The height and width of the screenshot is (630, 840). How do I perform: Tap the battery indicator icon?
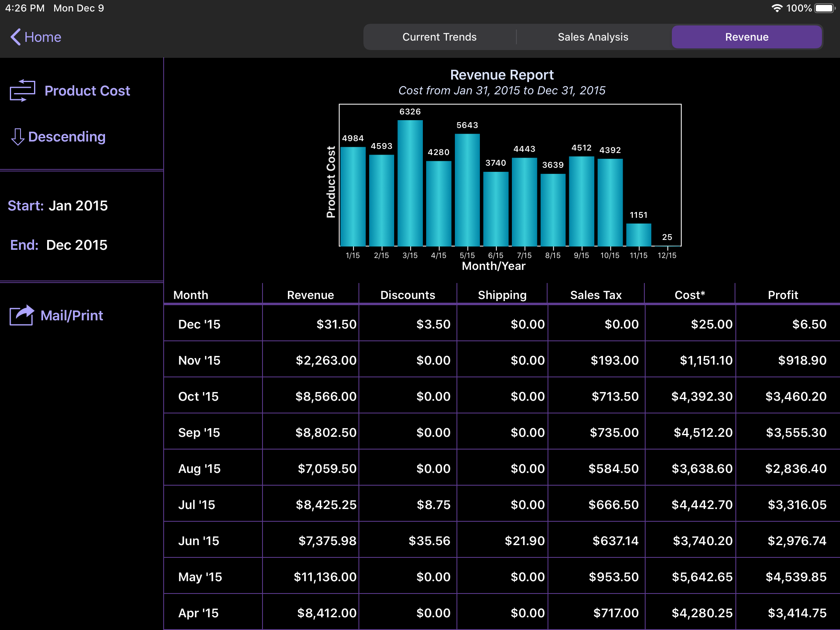coord(824,8)
